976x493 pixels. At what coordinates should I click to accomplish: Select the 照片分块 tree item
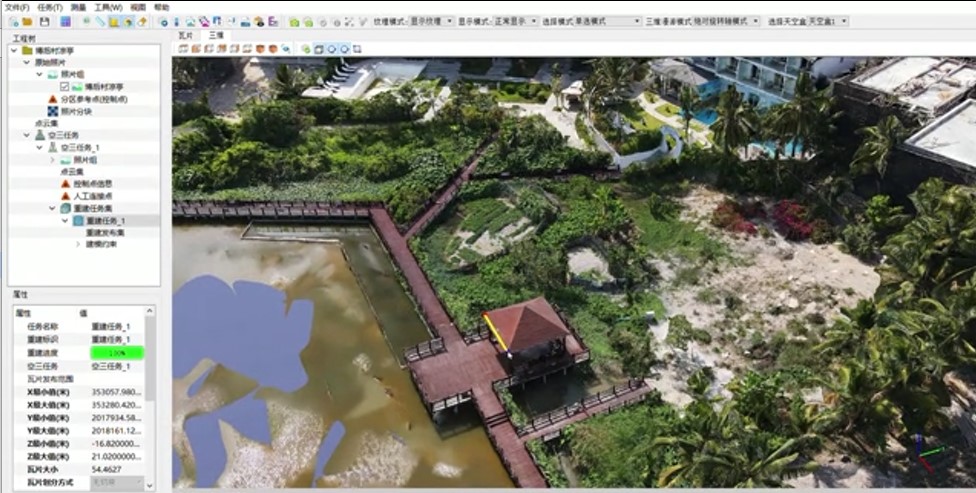click(x=77, y=111)
